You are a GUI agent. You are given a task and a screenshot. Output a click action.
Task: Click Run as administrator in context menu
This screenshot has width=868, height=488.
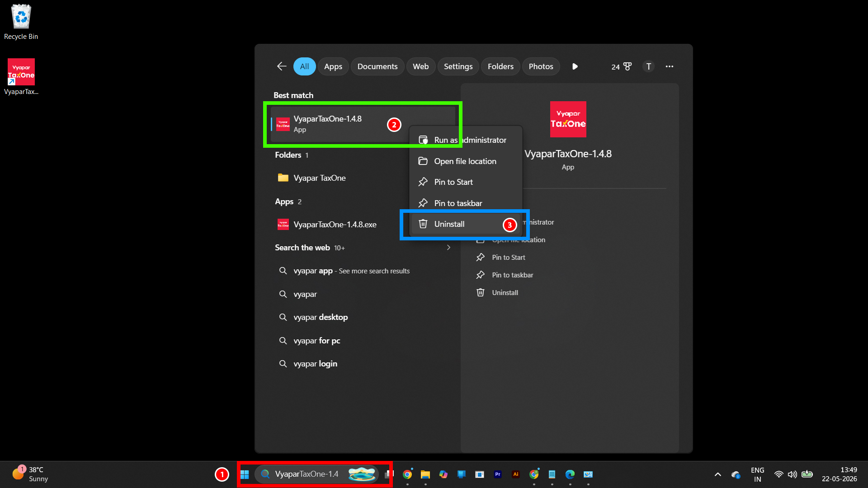coord(466,140)
